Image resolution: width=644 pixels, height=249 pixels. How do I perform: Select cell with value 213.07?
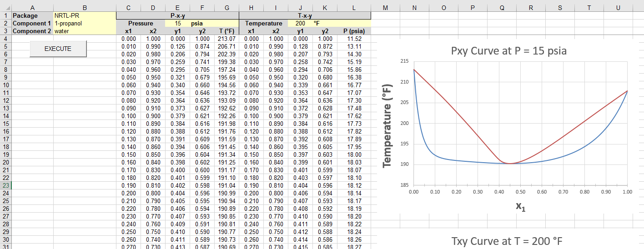coord(227,39)
